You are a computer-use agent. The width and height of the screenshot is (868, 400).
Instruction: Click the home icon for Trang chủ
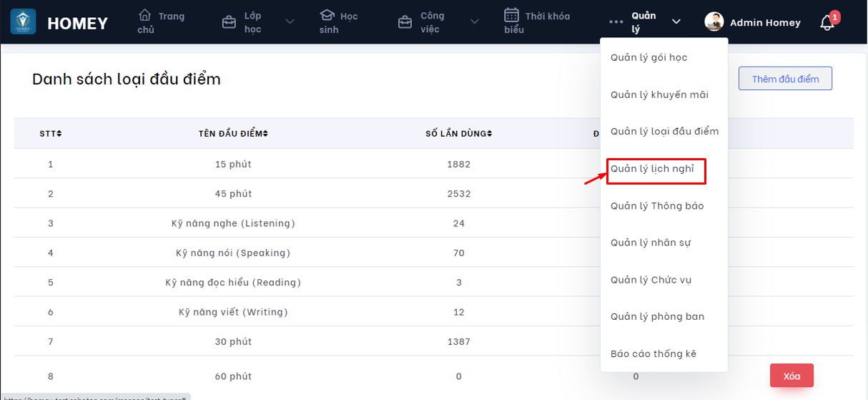(x=145, y=15)
